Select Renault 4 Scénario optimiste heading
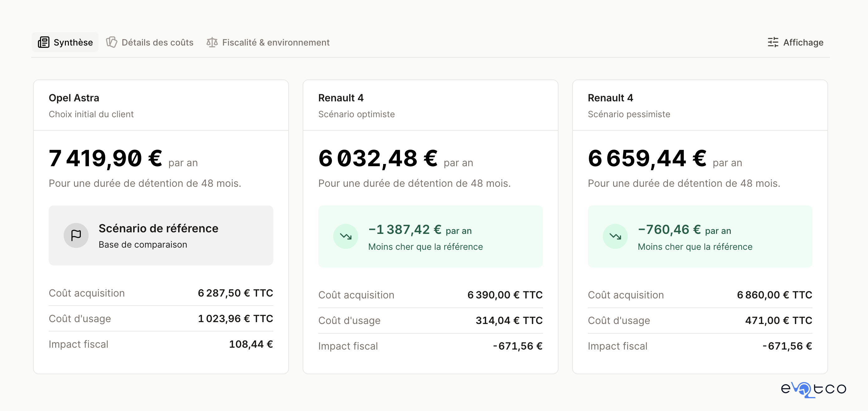The width and height of the screenshot is (868, 411). [341, 98]
